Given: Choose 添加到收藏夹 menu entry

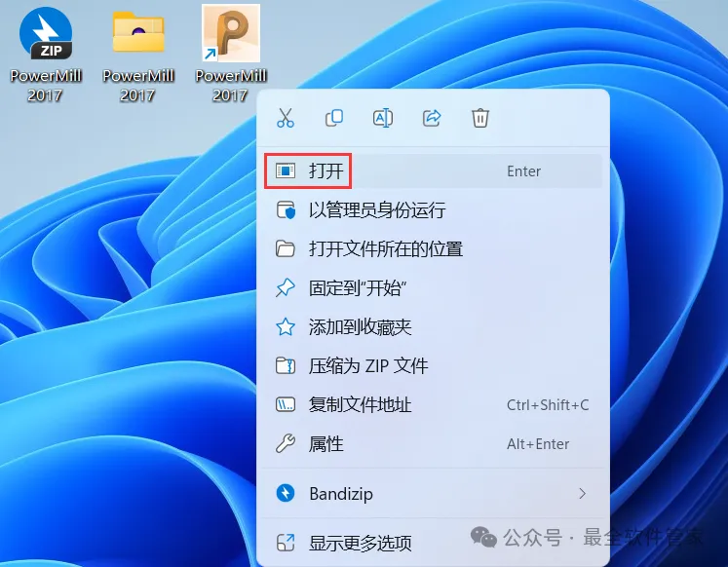Looking at the screenshot, I should [433, 327].
